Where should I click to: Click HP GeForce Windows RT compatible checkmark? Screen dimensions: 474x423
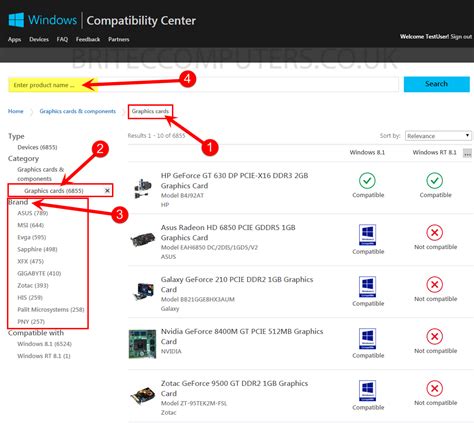[x=435, y=181]
